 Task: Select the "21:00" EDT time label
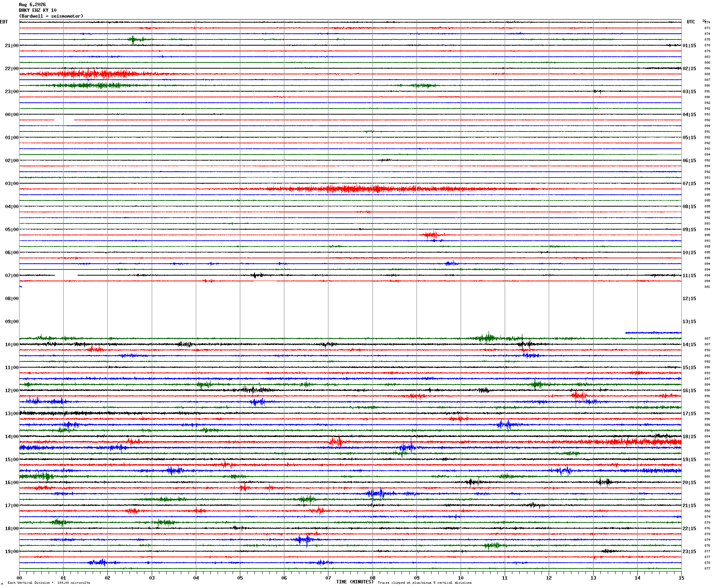(x=11, y=46)
